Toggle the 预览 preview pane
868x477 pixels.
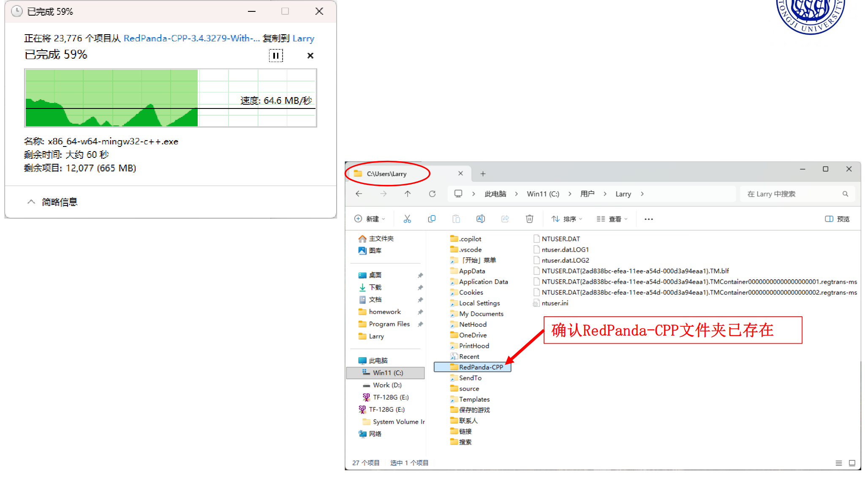[x=837, y=219]
